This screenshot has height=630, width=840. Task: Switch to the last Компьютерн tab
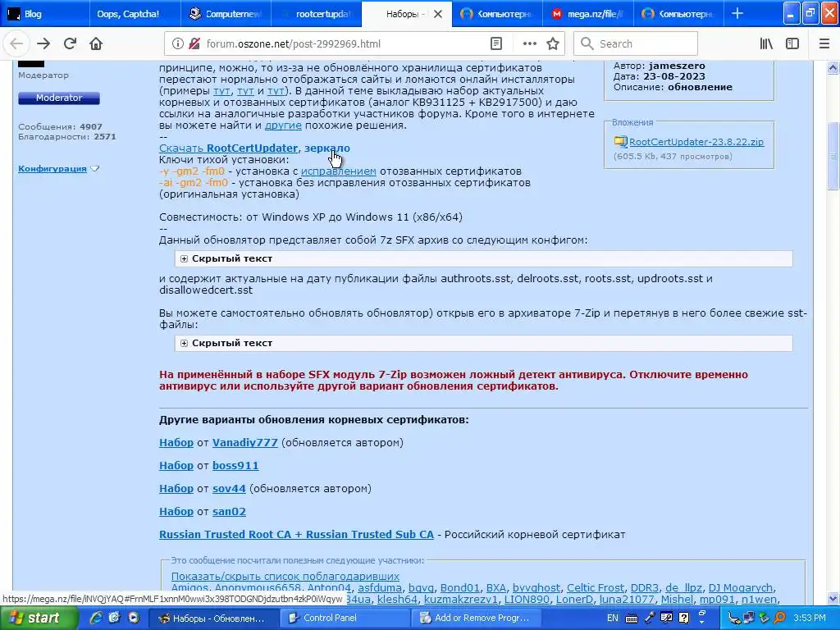[x=678, y=14]
